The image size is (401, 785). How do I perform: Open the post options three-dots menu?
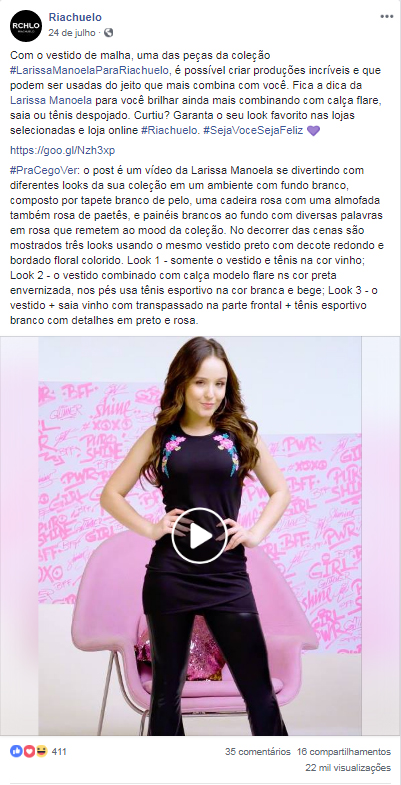386,17
